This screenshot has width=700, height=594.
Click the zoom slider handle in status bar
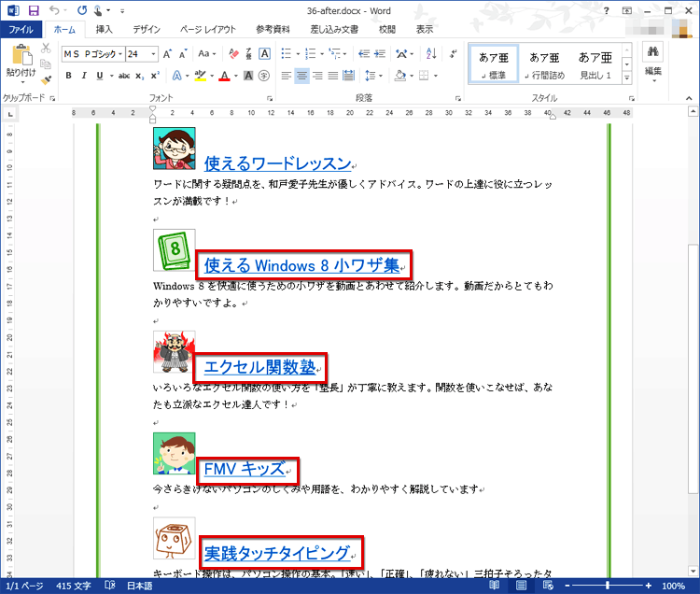tap(608, 586)
